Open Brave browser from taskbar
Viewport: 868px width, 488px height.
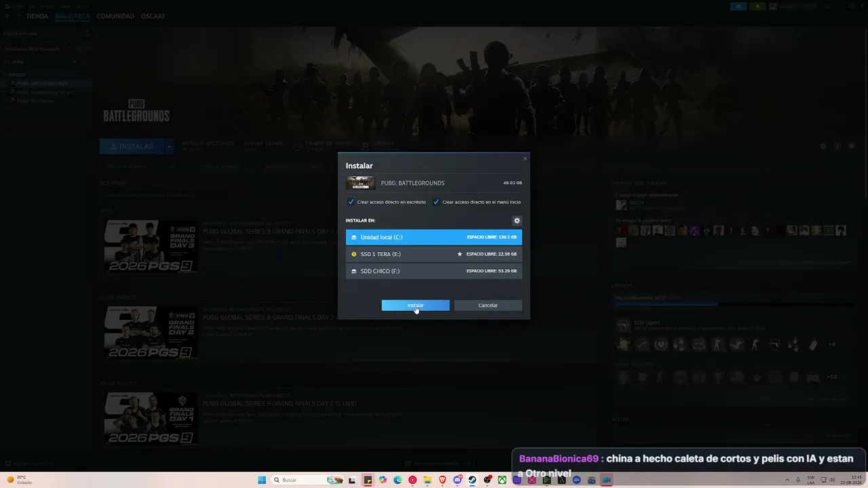tap(443, 480)
